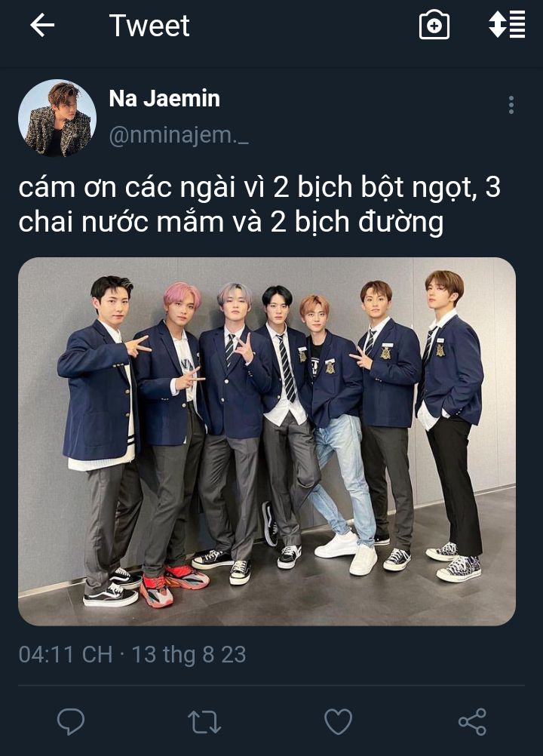Viewport: 543px width, 756px height.
Task: Select the tweet text about bột ngọt
Action: (x=259, y=204)
